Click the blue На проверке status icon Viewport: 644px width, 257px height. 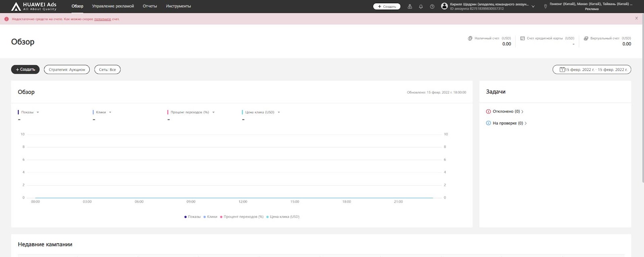[x=489, y=123]
